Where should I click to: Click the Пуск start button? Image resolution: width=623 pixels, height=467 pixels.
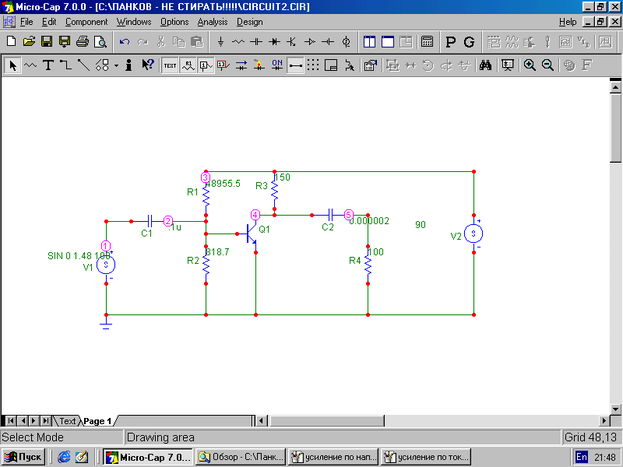point(24,457)
